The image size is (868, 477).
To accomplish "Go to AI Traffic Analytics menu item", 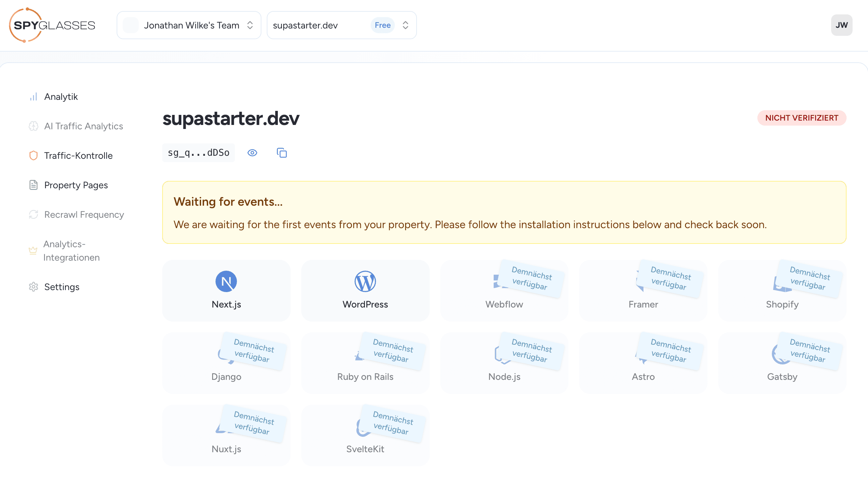I will (x=83, y=126).
